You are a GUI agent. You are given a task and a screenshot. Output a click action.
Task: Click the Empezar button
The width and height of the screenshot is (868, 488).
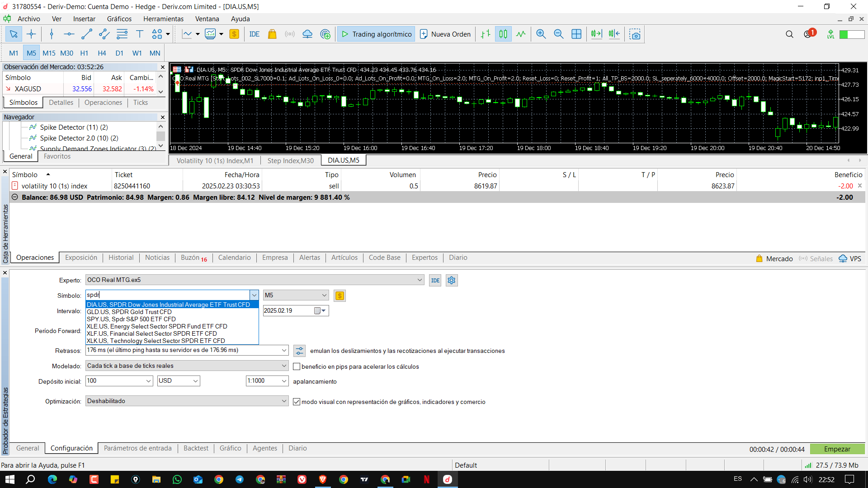click(837, 449)
